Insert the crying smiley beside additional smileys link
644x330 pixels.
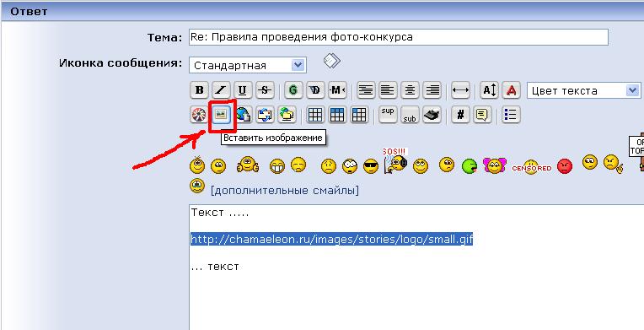pyautogui.click(x=197, y=186)
